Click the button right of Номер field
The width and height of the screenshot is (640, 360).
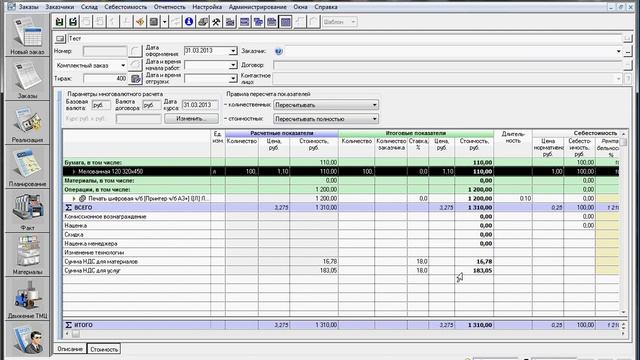(135, 51)
